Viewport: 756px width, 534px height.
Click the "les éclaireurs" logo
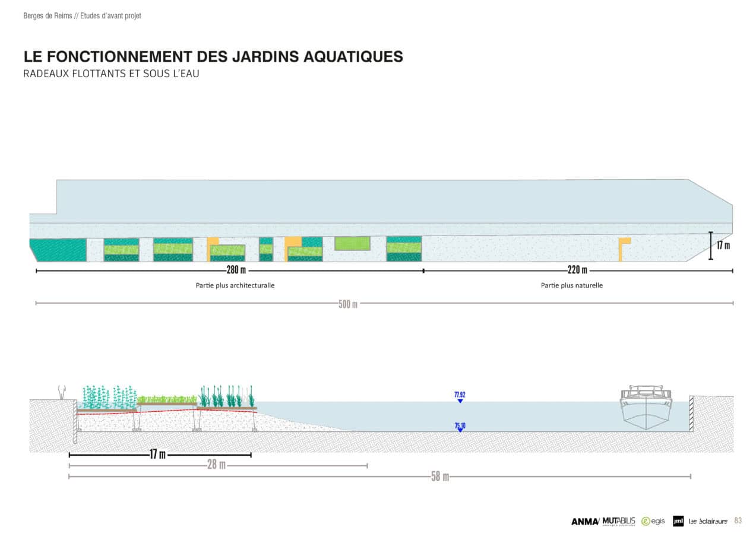pyautogui.click(x=708, y=521)
